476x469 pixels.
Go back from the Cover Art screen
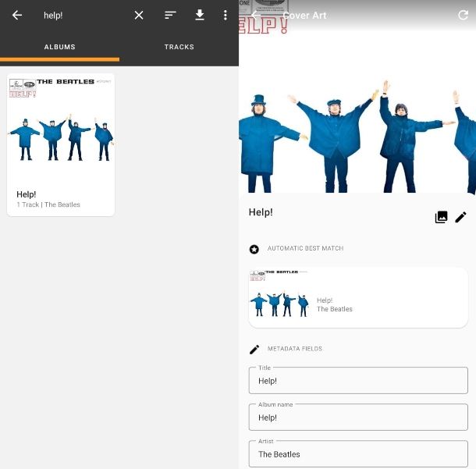(256, 15)
